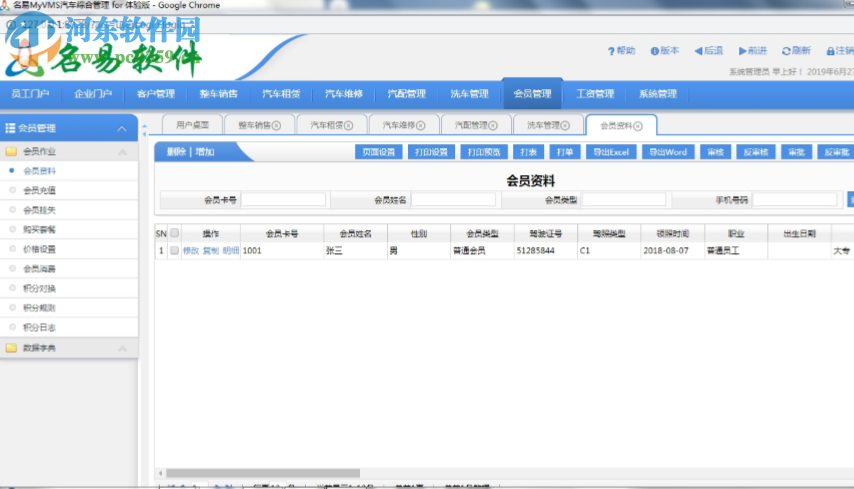The image size is (854, 489).
Task: Click the 修改 link for row 1001
Action: [191, 250]
